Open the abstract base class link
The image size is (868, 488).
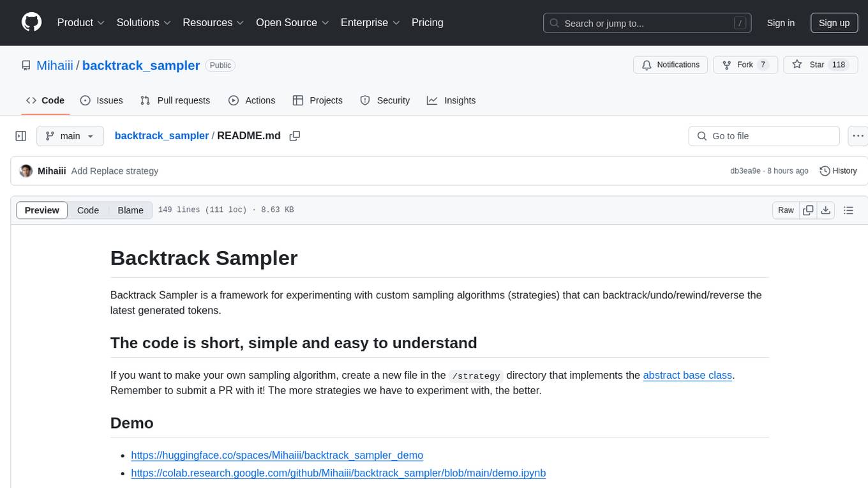(687, 375)
